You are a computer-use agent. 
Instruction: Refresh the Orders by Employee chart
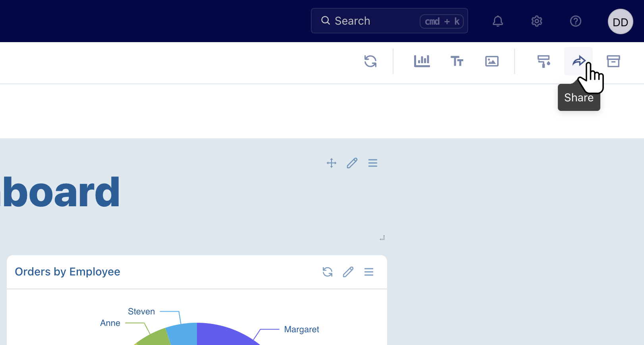[328, 272]
